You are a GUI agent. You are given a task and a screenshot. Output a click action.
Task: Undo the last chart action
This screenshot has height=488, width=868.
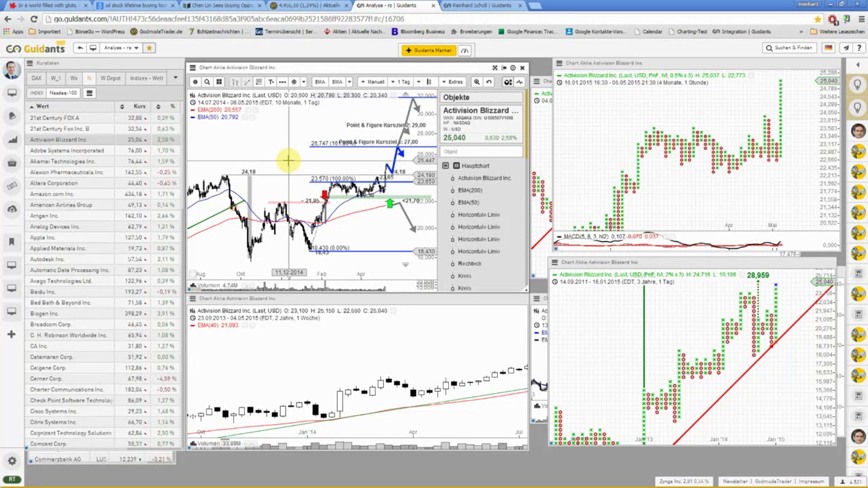489,82
